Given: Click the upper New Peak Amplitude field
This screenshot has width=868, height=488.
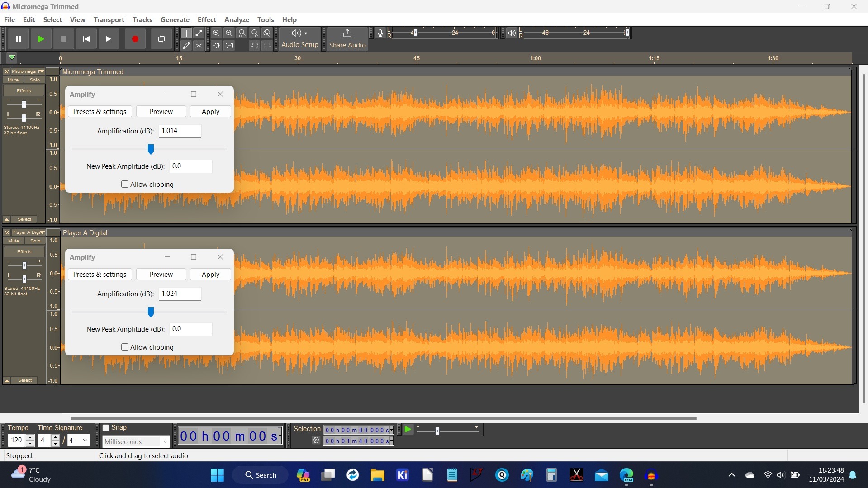Looking at the screenshot, I should pos(190,166).
